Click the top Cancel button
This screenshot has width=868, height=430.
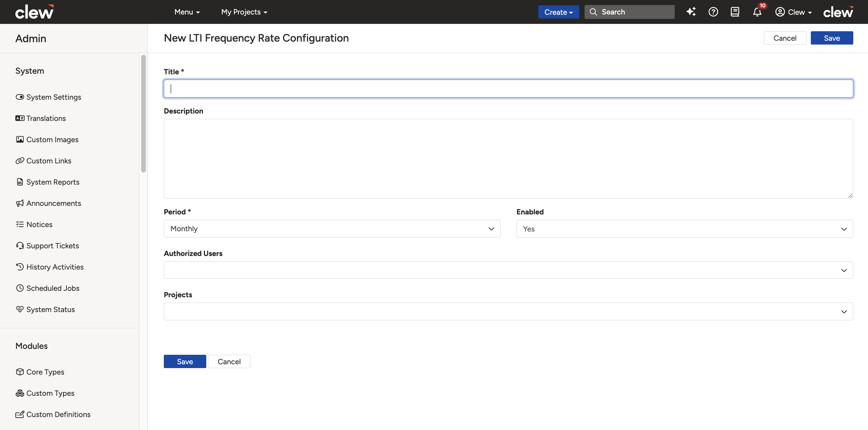coord(785,38)
